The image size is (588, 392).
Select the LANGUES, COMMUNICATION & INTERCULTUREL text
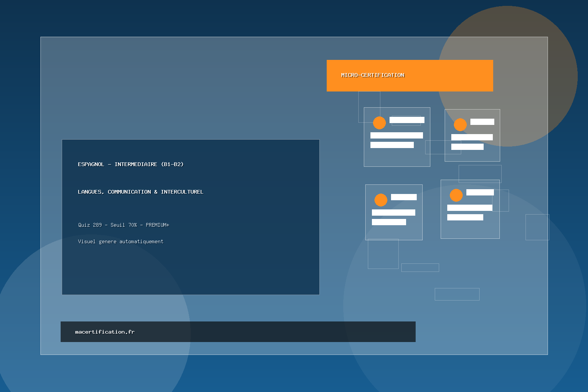[140, 192]
